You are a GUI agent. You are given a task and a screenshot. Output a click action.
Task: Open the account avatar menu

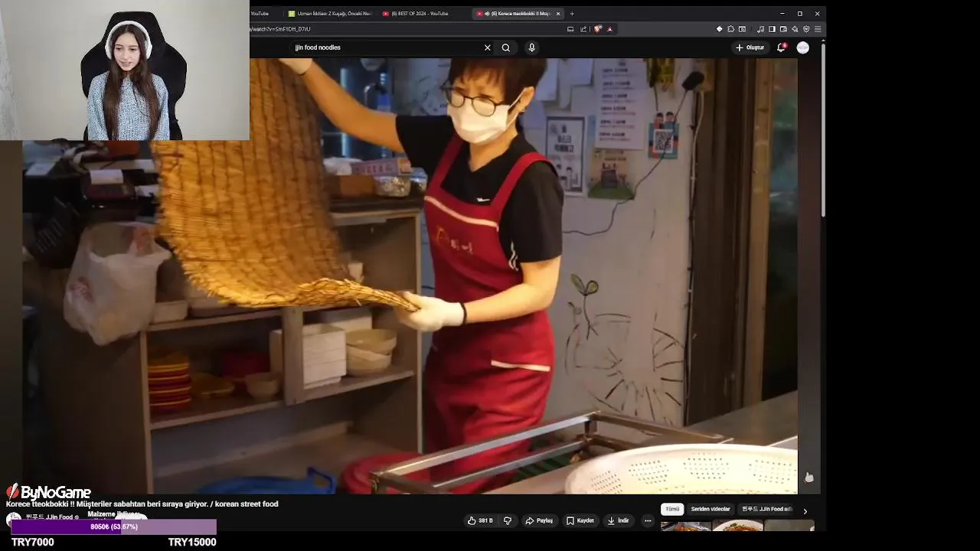[x=802, y=47]
